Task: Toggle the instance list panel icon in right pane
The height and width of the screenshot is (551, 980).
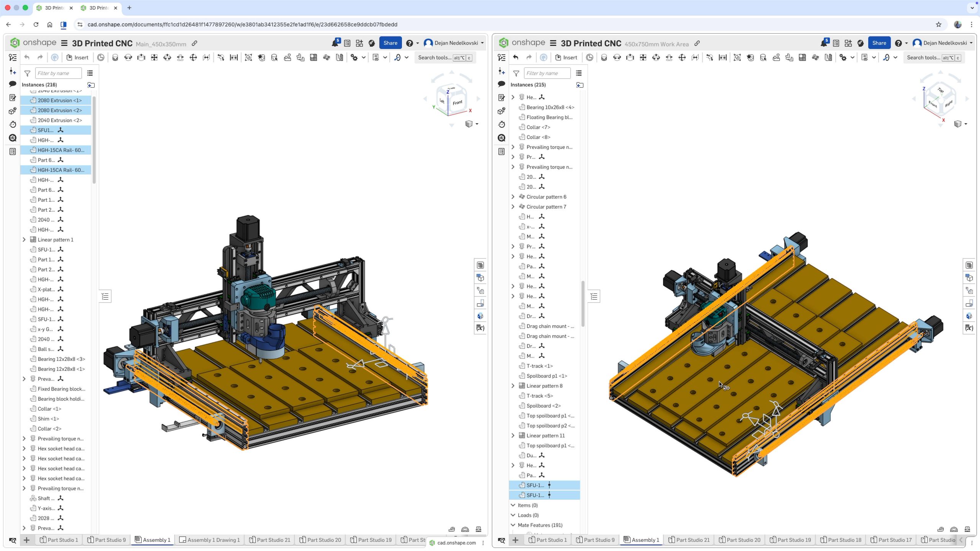Action: coord(501,58)
